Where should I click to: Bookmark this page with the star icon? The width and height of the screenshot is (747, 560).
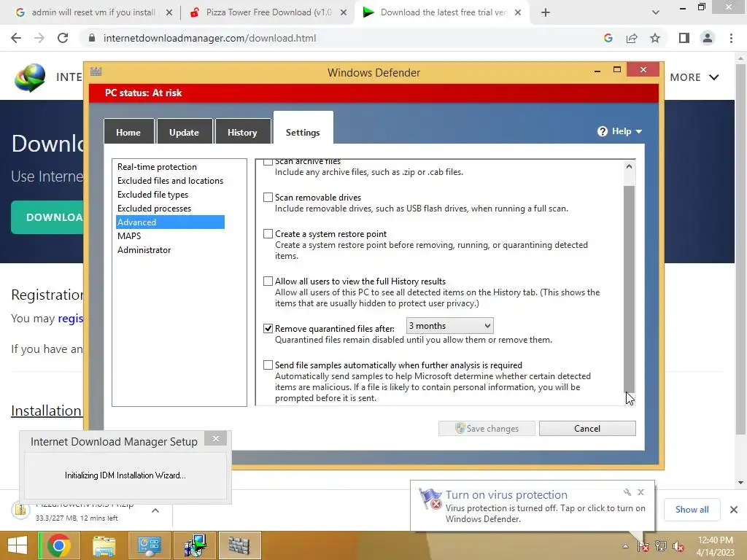click(x=655, y=38)
